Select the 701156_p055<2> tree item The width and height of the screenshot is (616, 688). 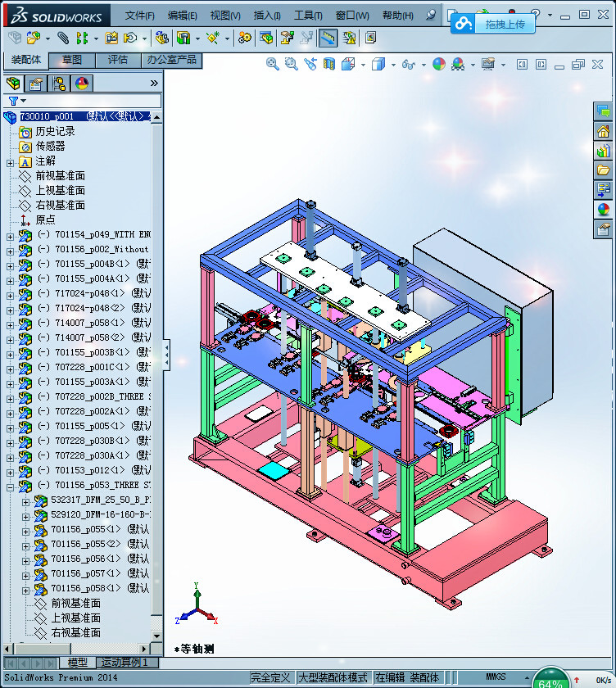click(100, 545)
